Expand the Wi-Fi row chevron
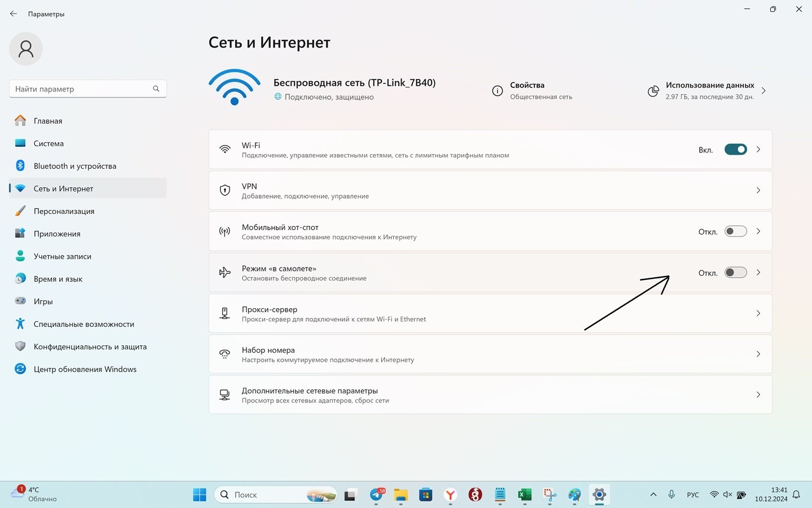 click(x=758, y=150)
